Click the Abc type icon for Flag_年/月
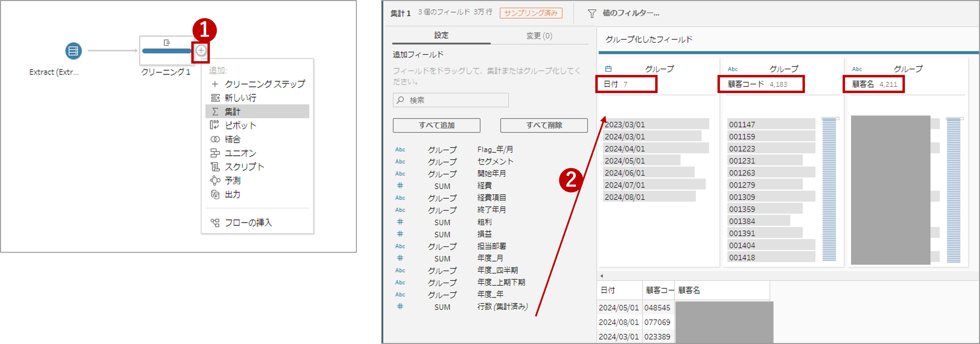This screenshot has width=980, height=344. click(400, 150)
